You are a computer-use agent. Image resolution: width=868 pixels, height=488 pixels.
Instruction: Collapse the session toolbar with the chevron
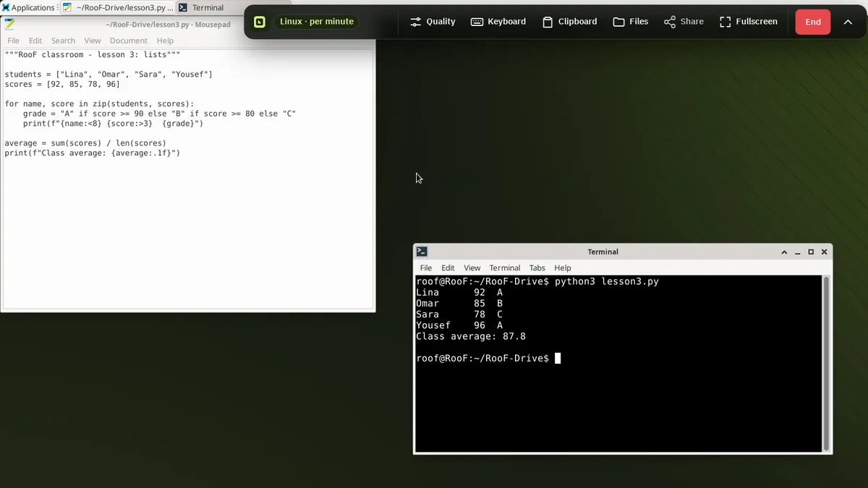point(848,22)
